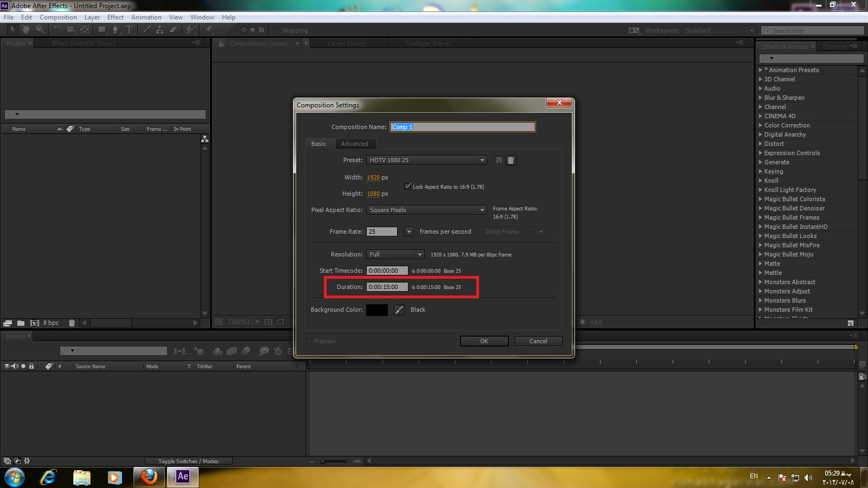Open Firefox from the taskbar
The image size is (868, 488).
149,477
